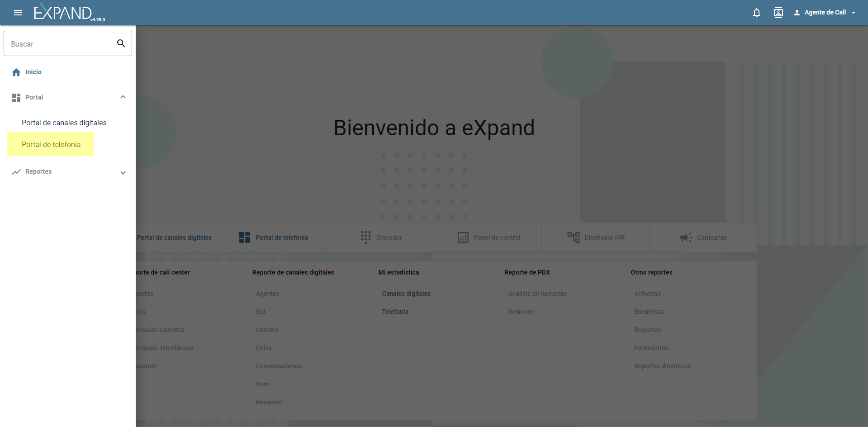The height and width of the screenshot is (427, 868).
Task: Click the eXpand logo
Action: (x=69, y=12)
